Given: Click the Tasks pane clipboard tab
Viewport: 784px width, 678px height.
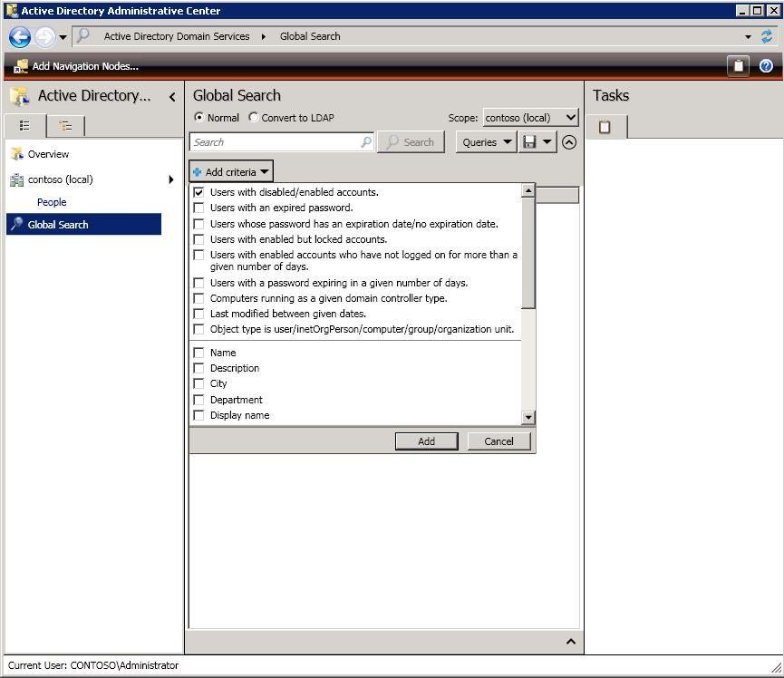Looking at the screenshot, I should tap(605, 127).
